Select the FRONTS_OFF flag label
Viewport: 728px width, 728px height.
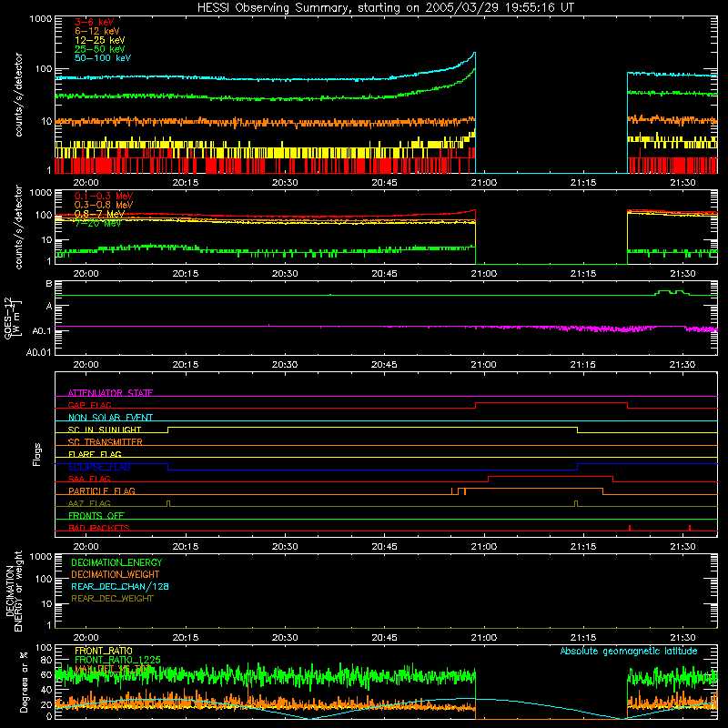(96, 516)
